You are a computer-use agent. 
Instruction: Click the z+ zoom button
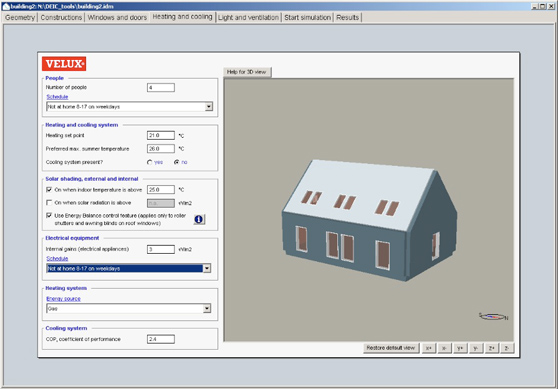[491, 348]
